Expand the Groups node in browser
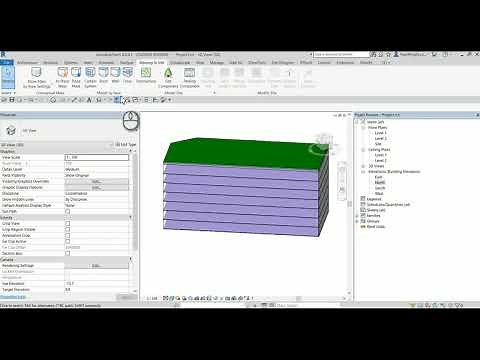The image size is (480, 360). pyautogui.click(x=357, y=221)
